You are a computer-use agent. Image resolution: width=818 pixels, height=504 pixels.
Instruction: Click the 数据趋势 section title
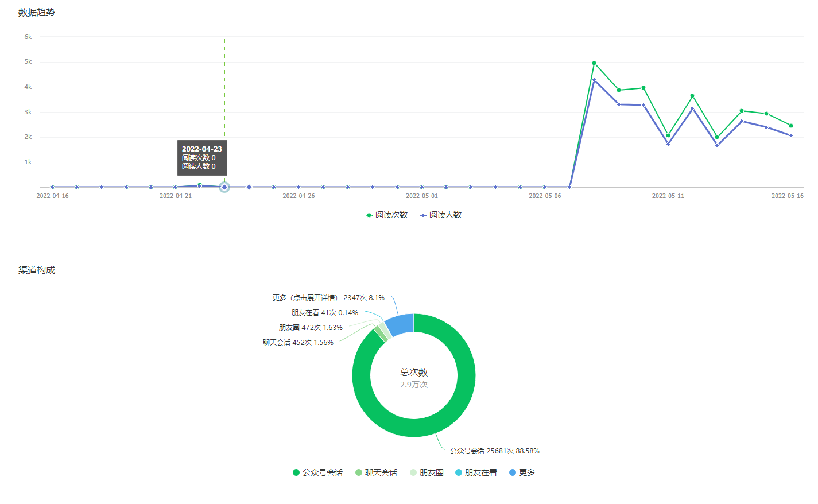(37, 13)
